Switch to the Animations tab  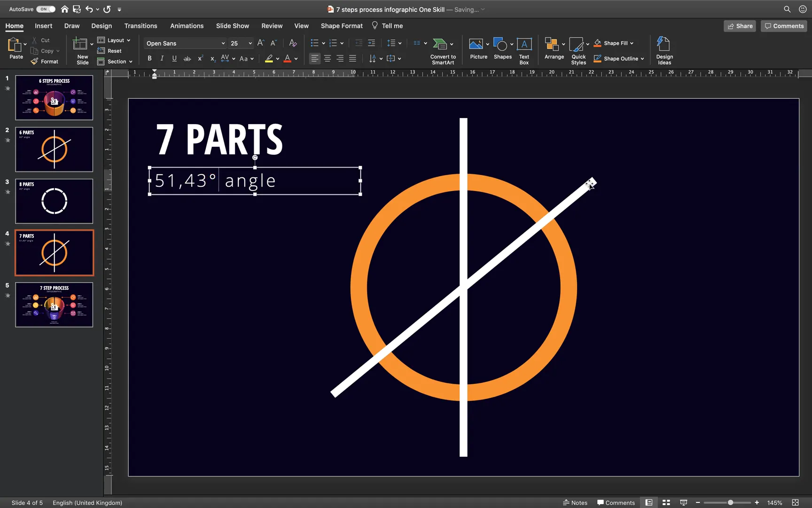[x=187, y=26]
